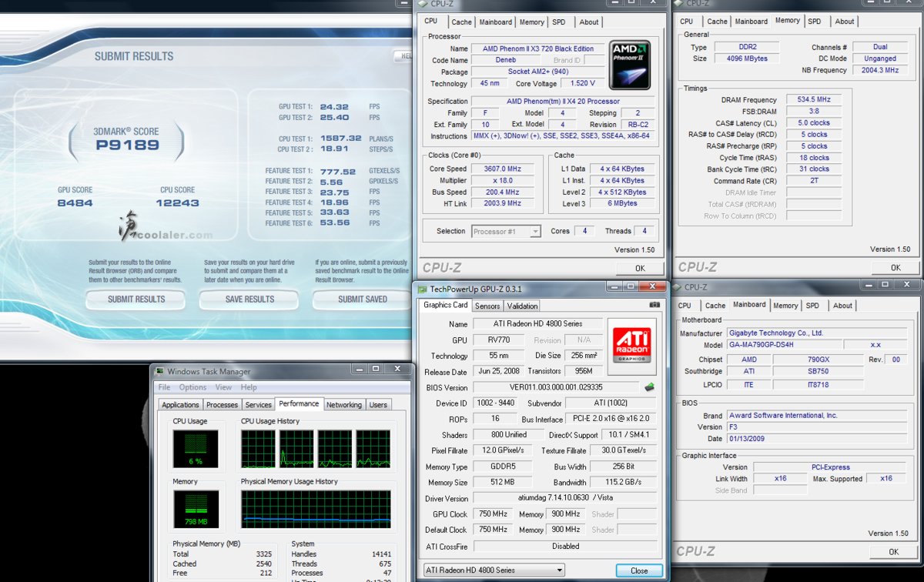
Task: Click the ATI CrossFire field showing Disabled
Action: [x=565, y=546]
